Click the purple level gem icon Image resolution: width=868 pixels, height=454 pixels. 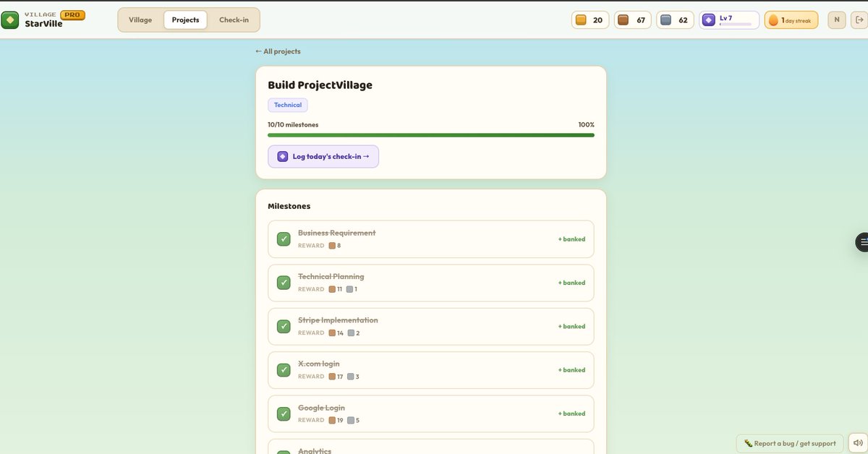click(709, 20)
